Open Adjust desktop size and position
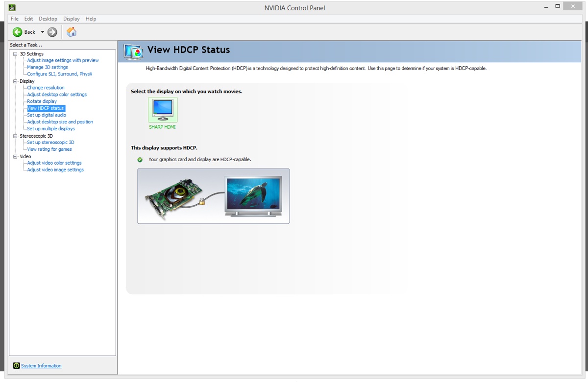 [60, 122]
